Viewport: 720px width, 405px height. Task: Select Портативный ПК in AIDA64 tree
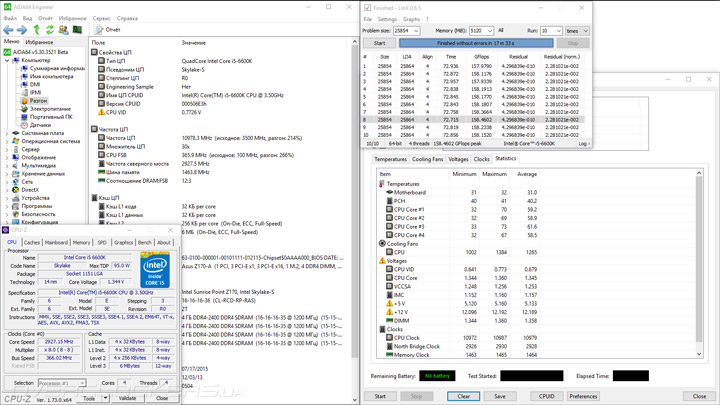click(51, 117)
